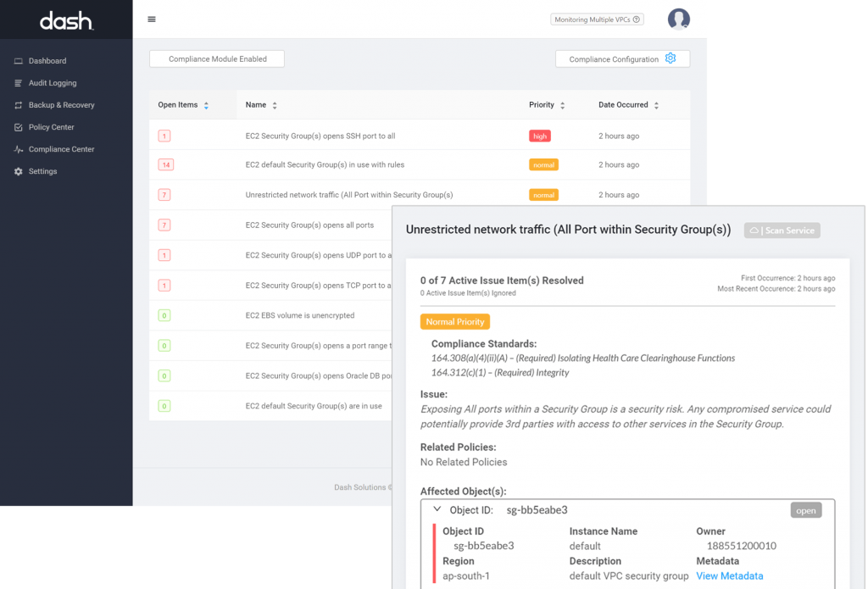The height and width of the screenshot is (589, 868).
Task: Open 'EC2 Security Group(s) opens SSH port to all'
Action: pos(320,136)
